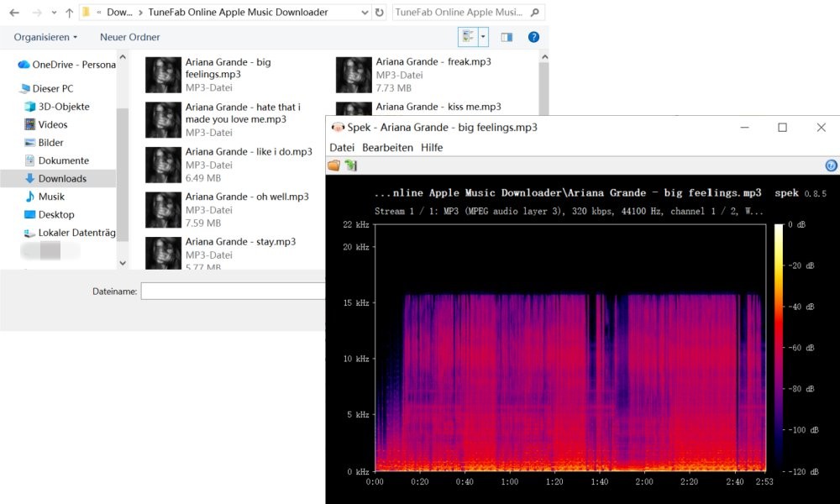Open Bilder folder in sidebar
This screenshot has height=504, width=840.
point(44,143)
